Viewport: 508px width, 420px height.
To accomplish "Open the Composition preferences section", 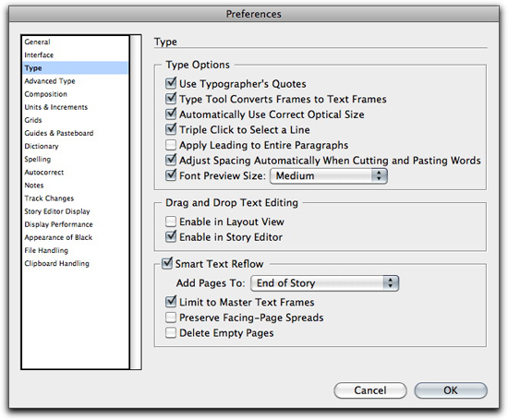I will click(x=45, y=94).
